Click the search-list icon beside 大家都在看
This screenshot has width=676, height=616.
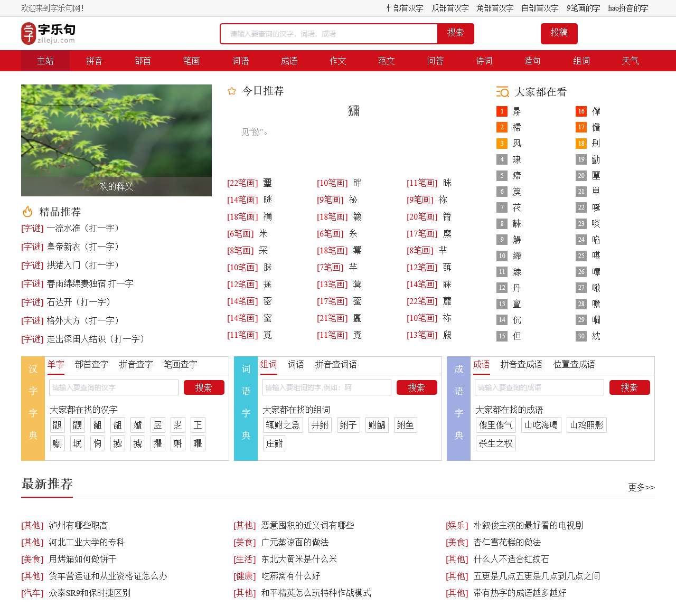(x=502, y=92)
